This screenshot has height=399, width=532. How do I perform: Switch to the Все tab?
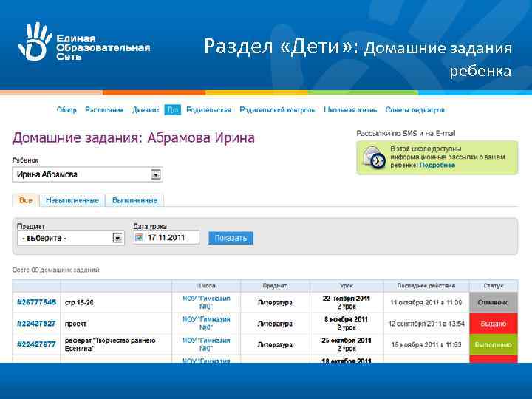26,200
